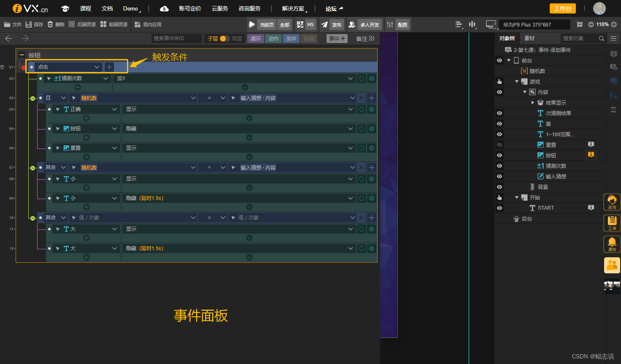
Task: Toggle the 子层 switch in event toolbar
Action: click(x=224, y=38)
